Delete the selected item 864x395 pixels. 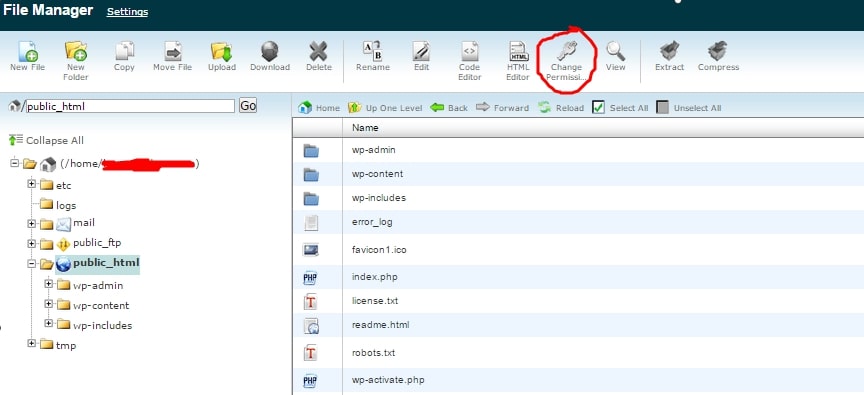318,56
